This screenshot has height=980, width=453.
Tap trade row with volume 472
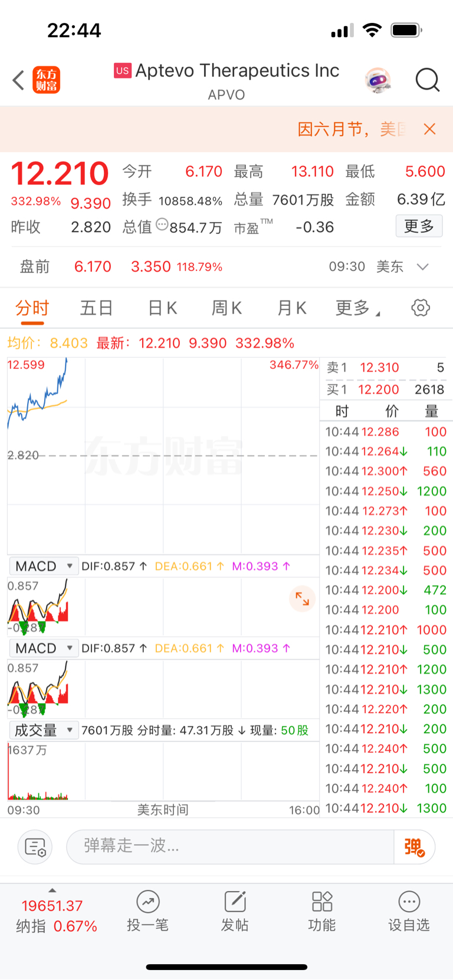386,590
